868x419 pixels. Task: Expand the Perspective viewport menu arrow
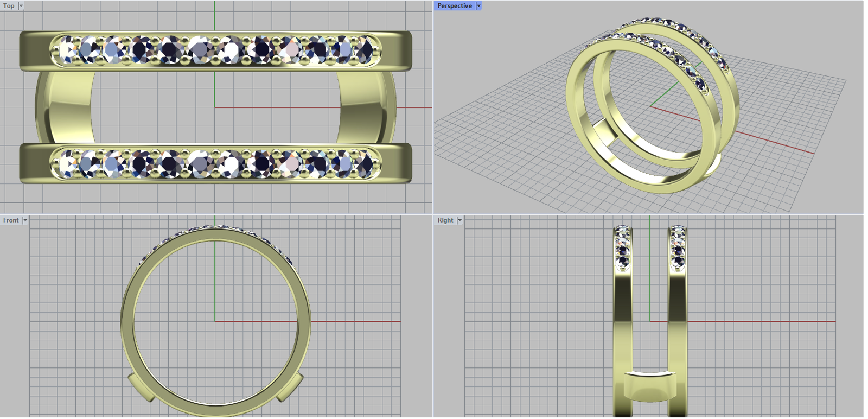click(478, 6)
